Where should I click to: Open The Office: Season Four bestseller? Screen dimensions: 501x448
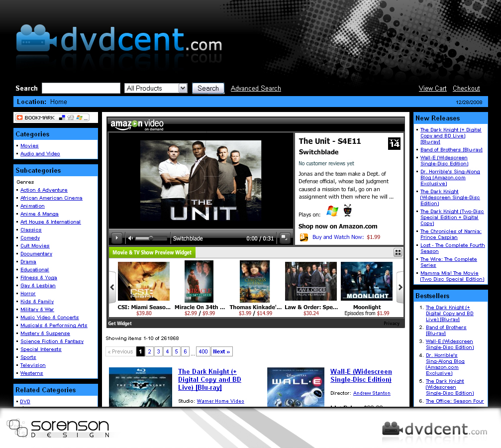[x=455, y=401]
